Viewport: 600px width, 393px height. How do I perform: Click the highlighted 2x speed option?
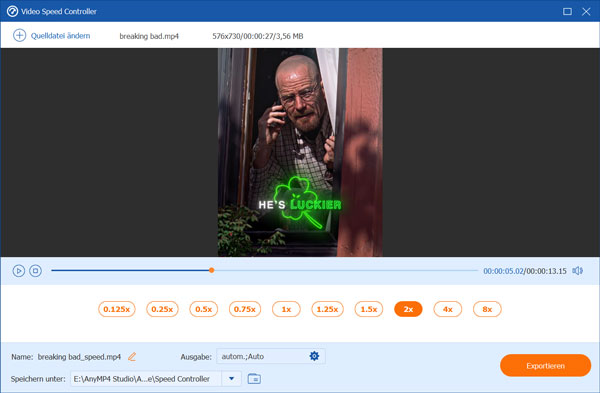[x=408, y=309]
